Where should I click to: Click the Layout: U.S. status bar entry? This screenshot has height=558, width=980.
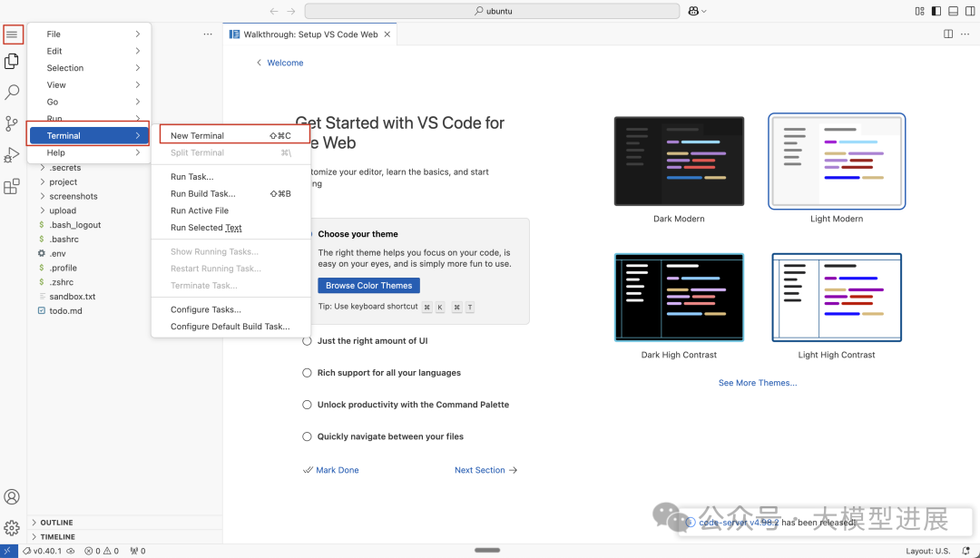[x=928, y=551]
